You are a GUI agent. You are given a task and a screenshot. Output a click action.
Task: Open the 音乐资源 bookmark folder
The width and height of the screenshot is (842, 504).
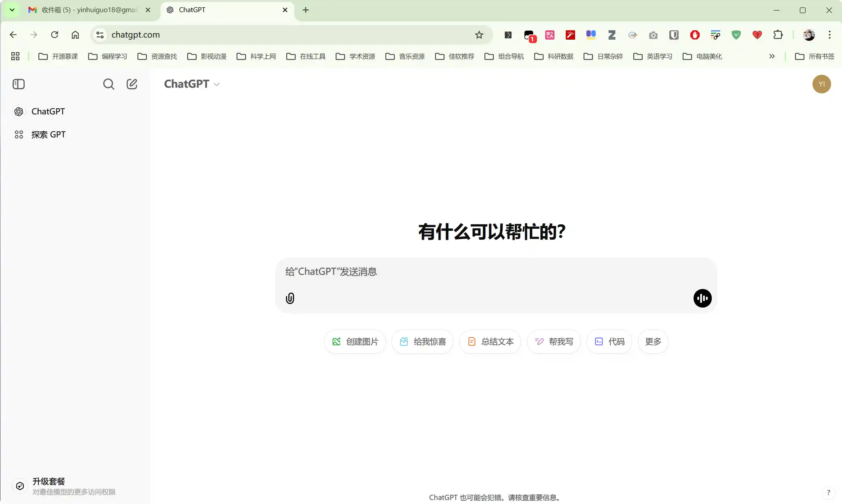tap(405, 56)
